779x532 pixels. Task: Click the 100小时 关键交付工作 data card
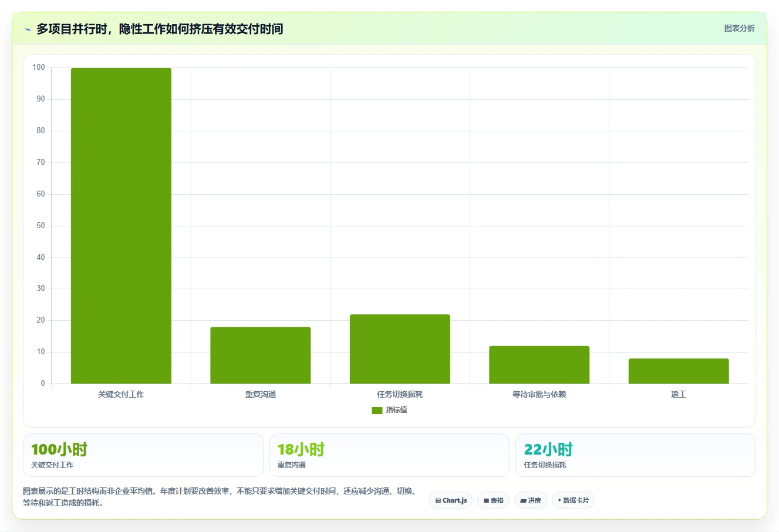point(143,455)
